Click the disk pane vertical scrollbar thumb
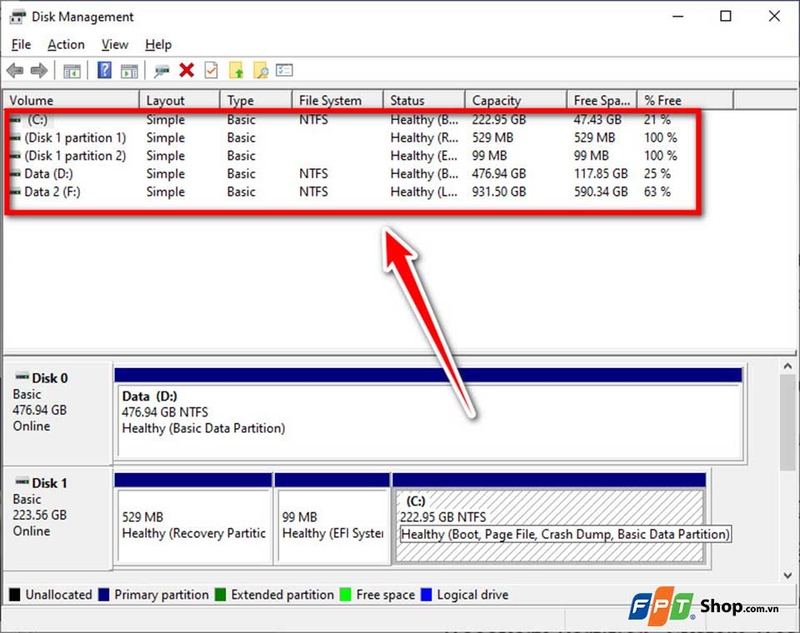 point(787,422)
